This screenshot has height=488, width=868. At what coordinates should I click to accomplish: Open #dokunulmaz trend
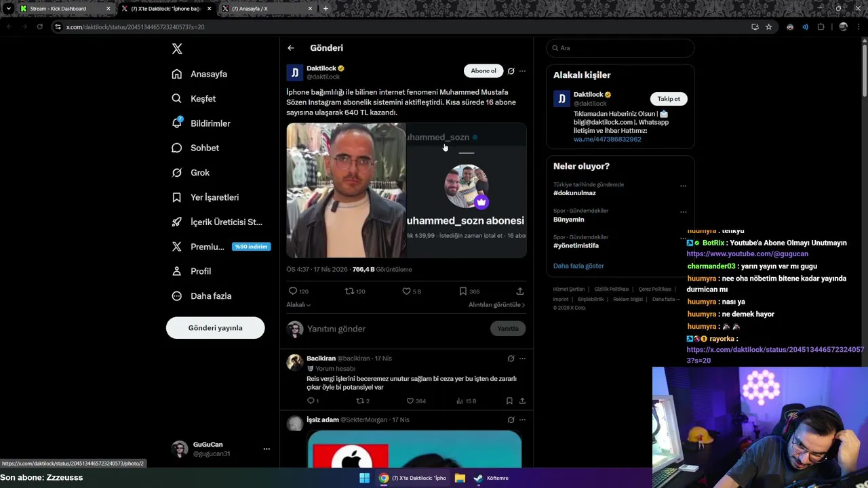point(574,193)
